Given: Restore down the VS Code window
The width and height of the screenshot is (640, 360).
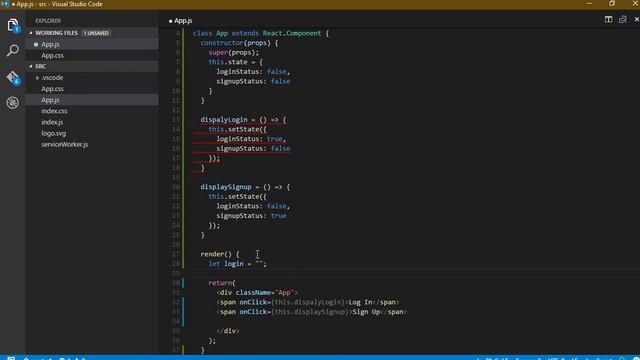Looking at the screenshot, I should tap(611, 4).
